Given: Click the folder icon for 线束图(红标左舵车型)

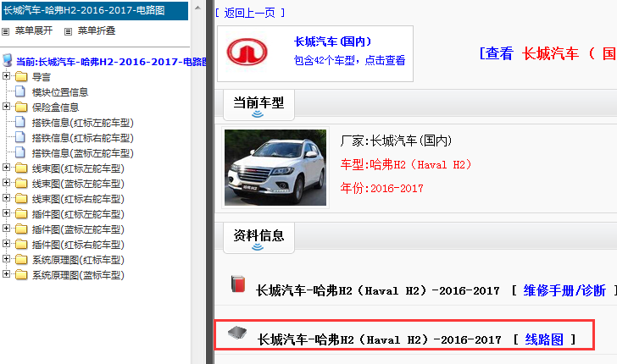Looking at the screenshot, I should (21, 168).
